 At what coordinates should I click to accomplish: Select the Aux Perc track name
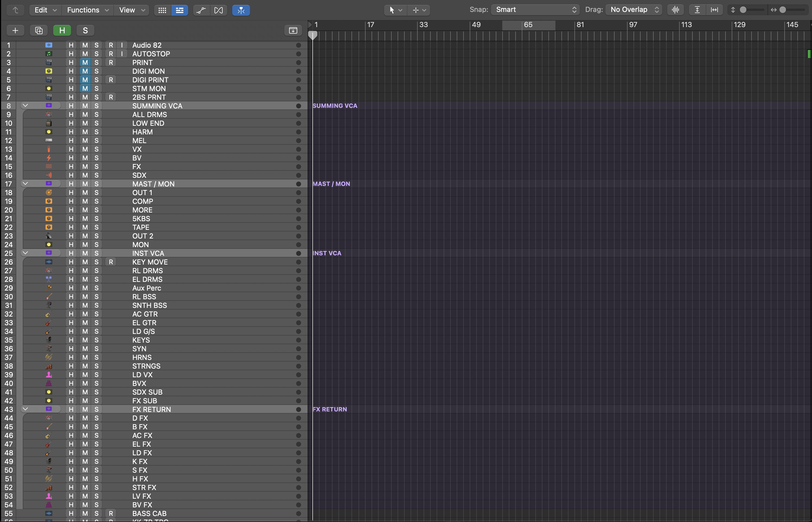tap(146, 288)
